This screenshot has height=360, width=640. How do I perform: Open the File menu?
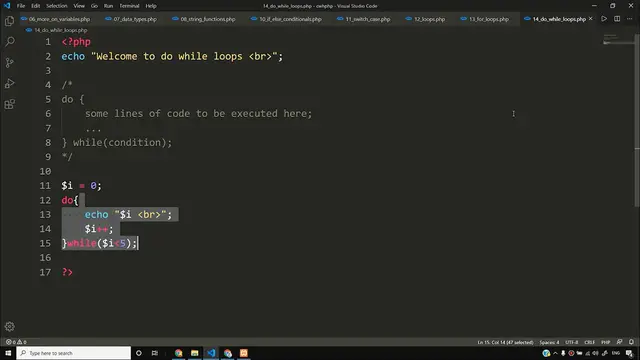coord(21,6)
